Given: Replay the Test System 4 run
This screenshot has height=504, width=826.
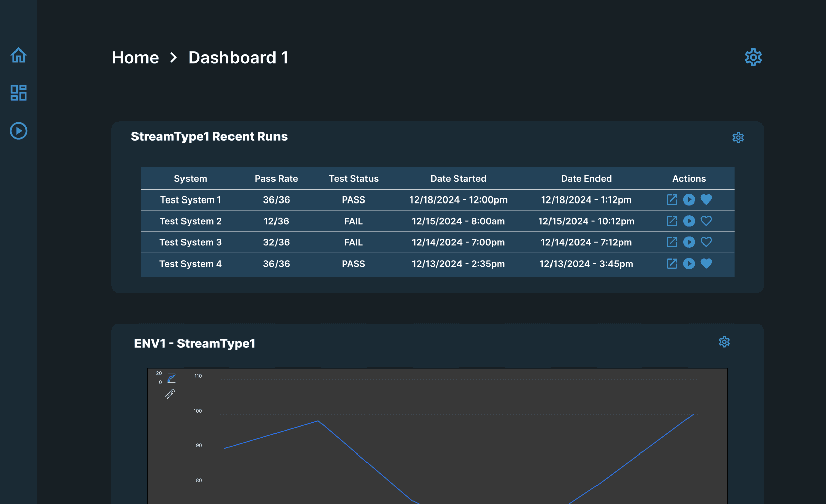Looking at the screenshot, I should click(689, 263).
